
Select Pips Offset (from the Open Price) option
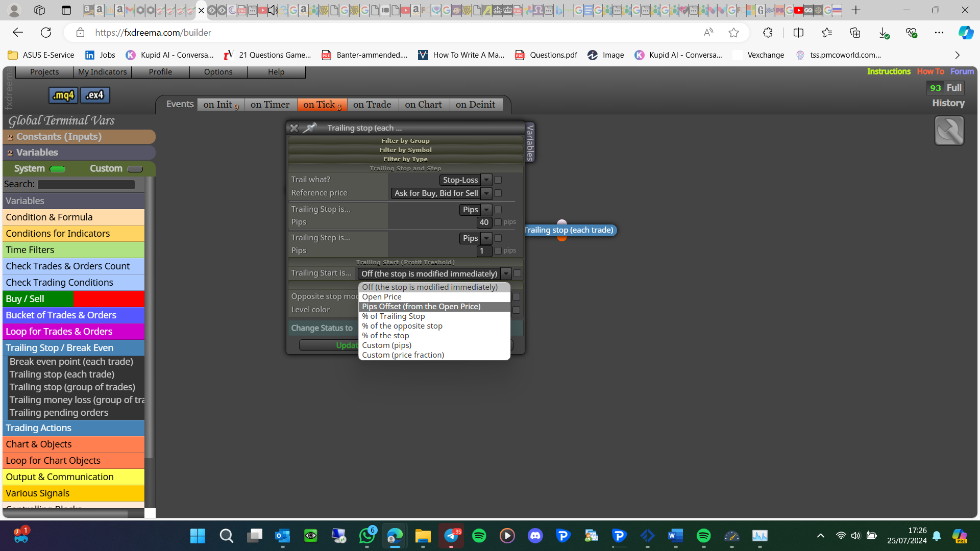click(x=434, y=307)
